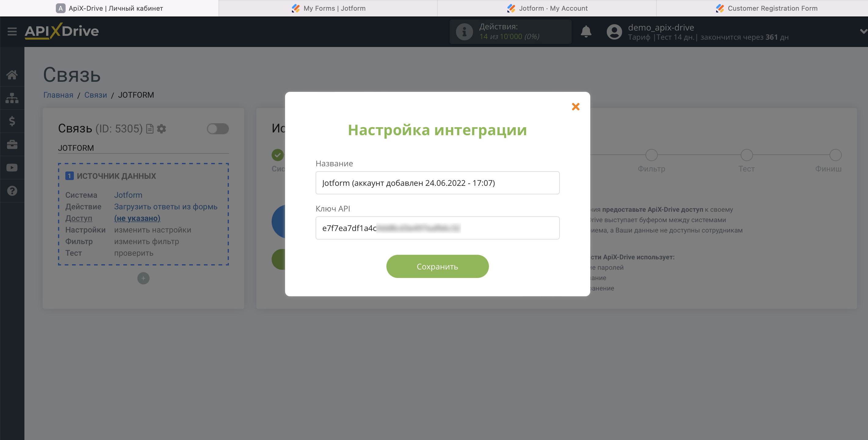This screenshot has width=868, height=440.
Task: Click the plus button below data source
Action: 143,278
